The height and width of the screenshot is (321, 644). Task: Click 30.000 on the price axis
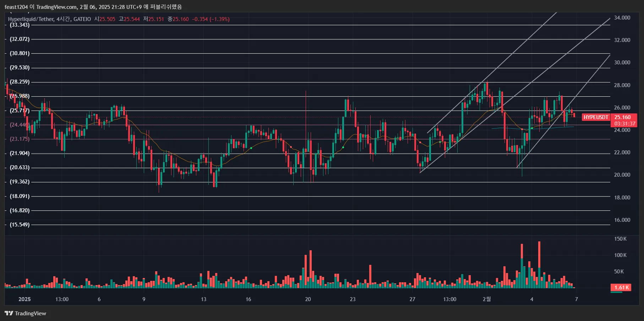click(622, 63)
